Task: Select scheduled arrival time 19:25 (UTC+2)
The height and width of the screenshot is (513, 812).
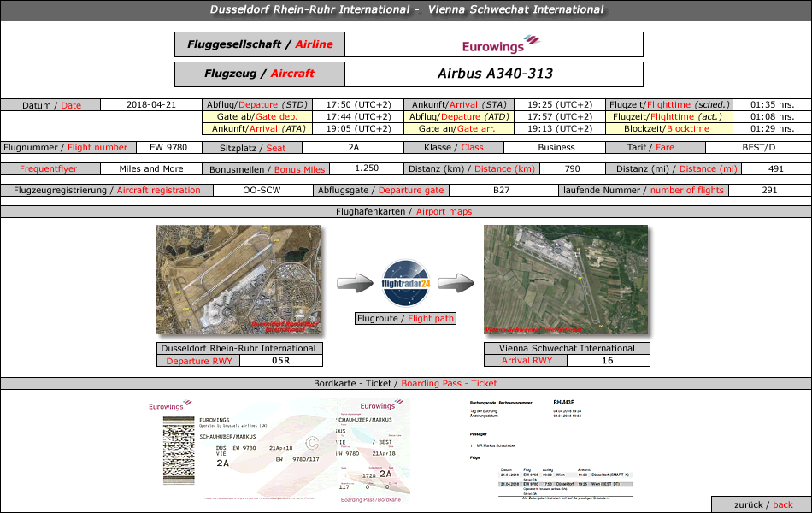Action: 560,104
